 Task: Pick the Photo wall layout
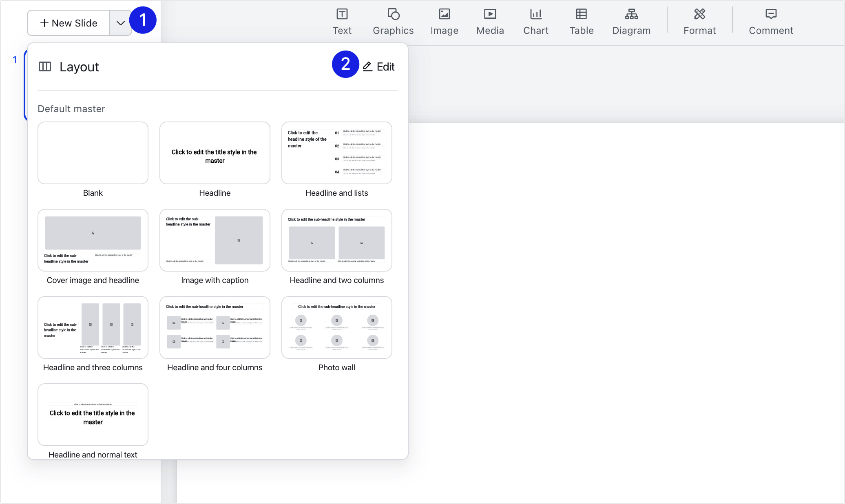(x=337, y=327)
